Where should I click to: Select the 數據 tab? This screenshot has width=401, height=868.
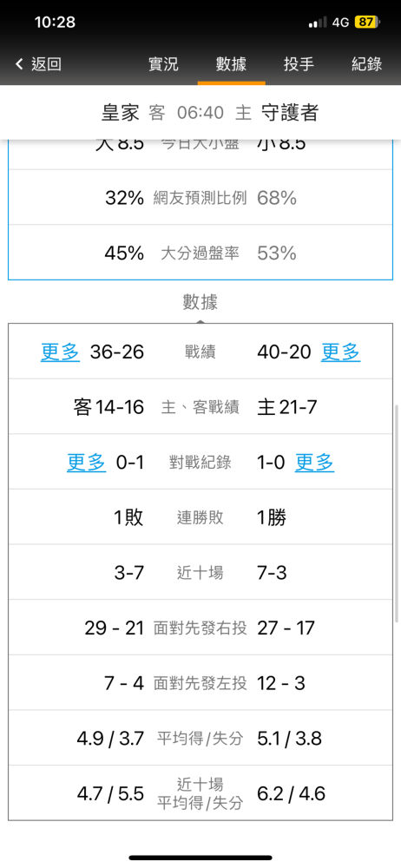coord(231,64)
